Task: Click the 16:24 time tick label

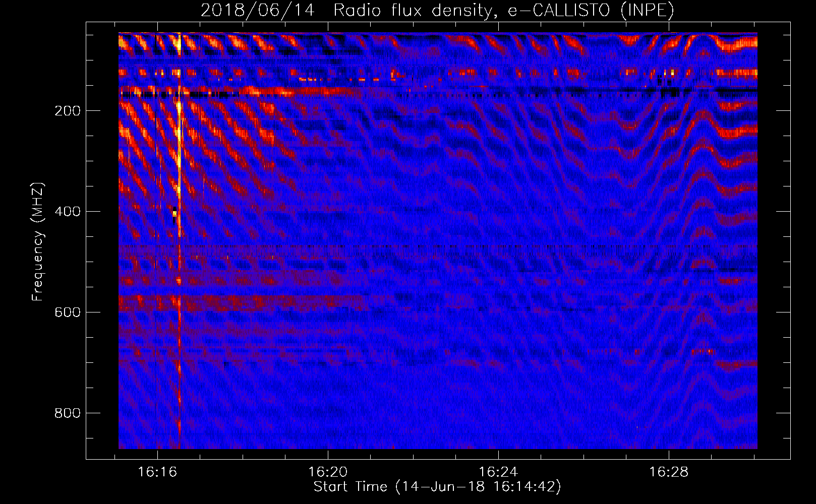Action: pos(498,472)
